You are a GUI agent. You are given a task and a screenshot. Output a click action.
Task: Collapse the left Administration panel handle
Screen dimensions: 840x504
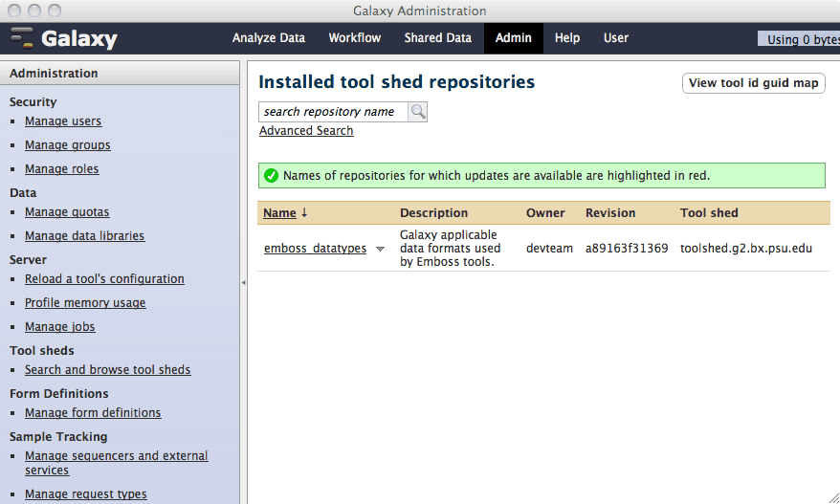(243, 282)
